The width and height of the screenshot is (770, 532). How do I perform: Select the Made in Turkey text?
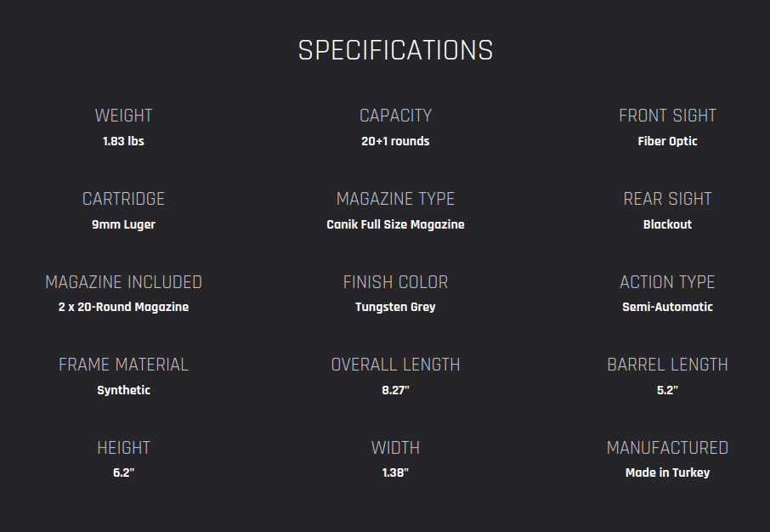[x=667, y=473]
